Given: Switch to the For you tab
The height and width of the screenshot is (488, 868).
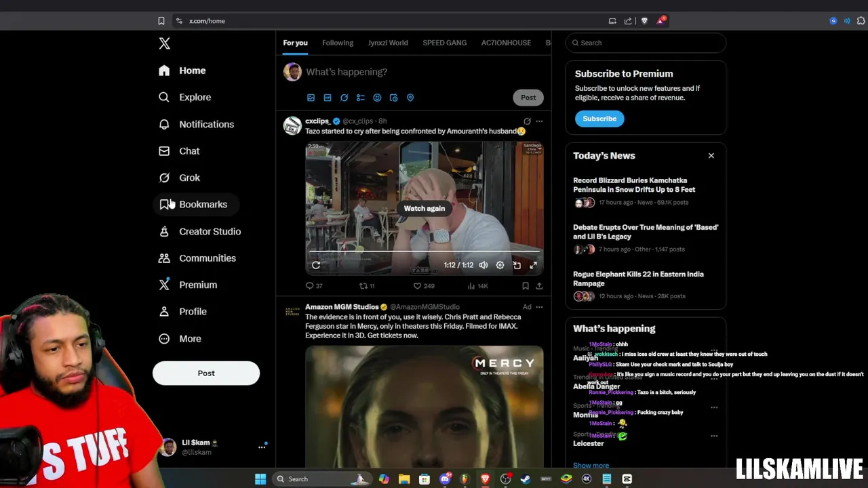Looking at the screenshot, I should 295,43.
